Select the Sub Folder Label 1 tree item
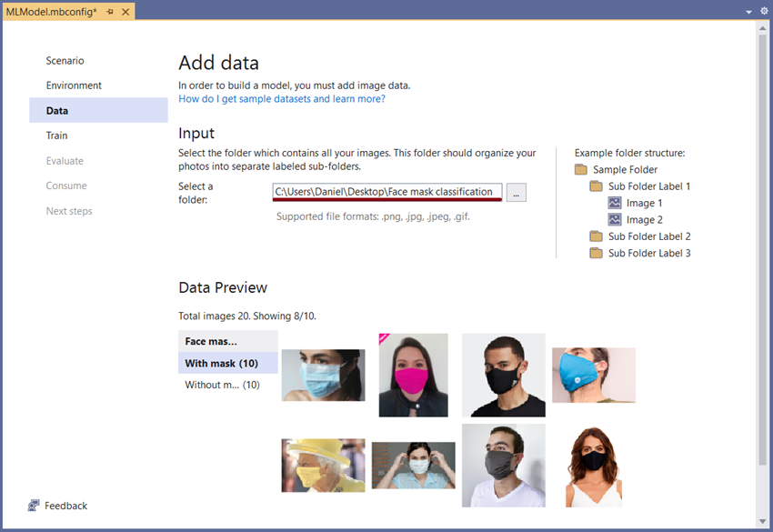The height and width of the screenshot is (532, 773). (648, 186)
